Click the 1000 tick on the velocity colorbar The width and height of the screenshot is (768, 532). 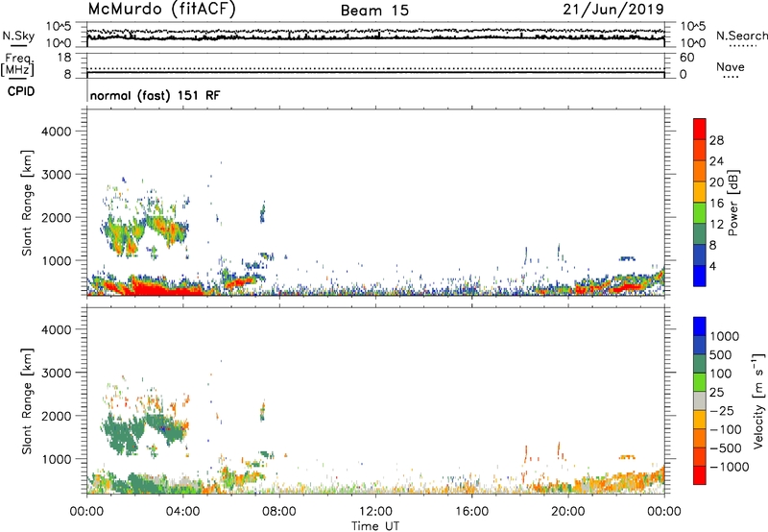click(x=725, y=336)
